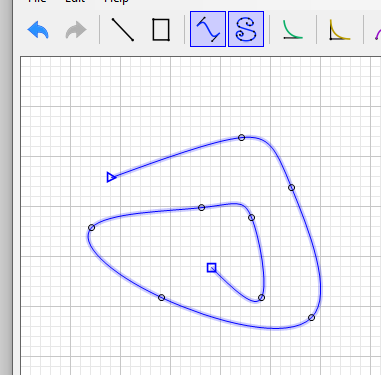This screenshot has width=381, height=375.
Task: Select the straight Line drawing tool
Action: [123, 30]
